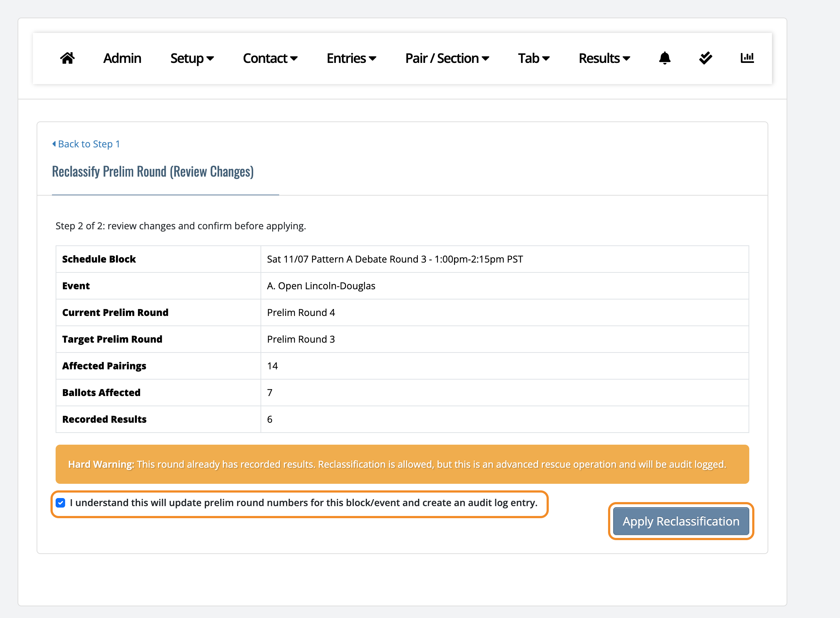Image resolution: width=840 pixels, height=618 pixels.
Task: Click the Apply Reclassification button
Action: click(x=681, y=521)
